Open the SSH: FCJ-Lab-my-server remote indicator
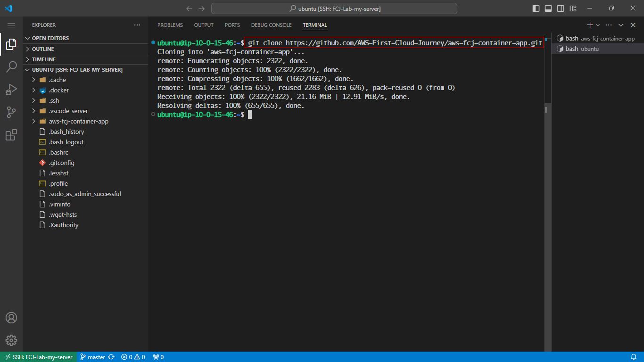The height and width of the screenshot is (362, 644). 39,357
